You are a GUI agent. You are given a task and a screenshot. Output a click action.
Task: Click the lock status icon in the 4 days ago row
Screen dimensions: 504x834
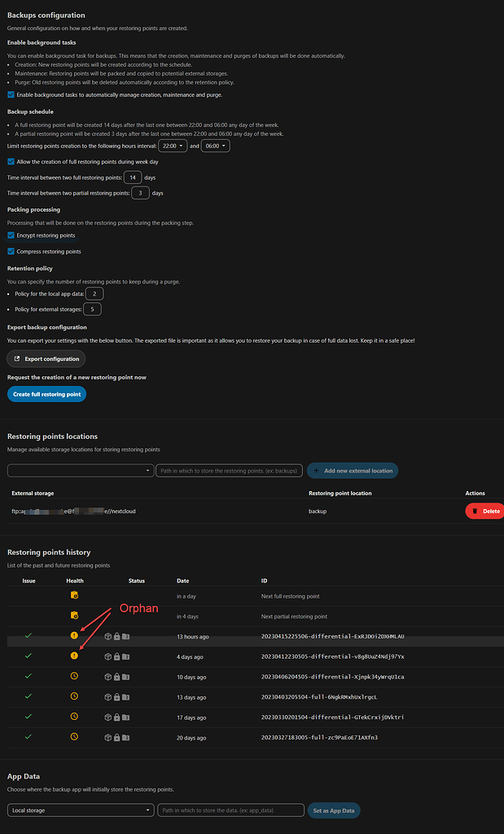[116, 656]
